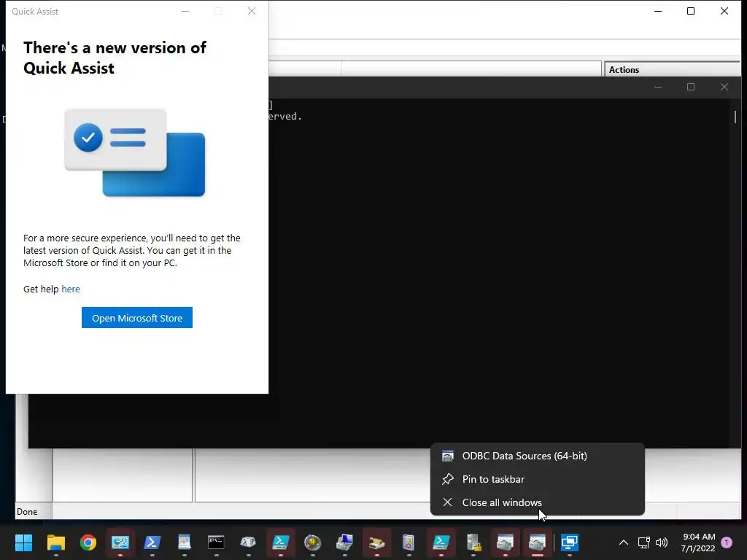Open the Windows Start menu
The height and width of the screenshot is (560, 747).
pyautogui.click(x=23, y=542)
